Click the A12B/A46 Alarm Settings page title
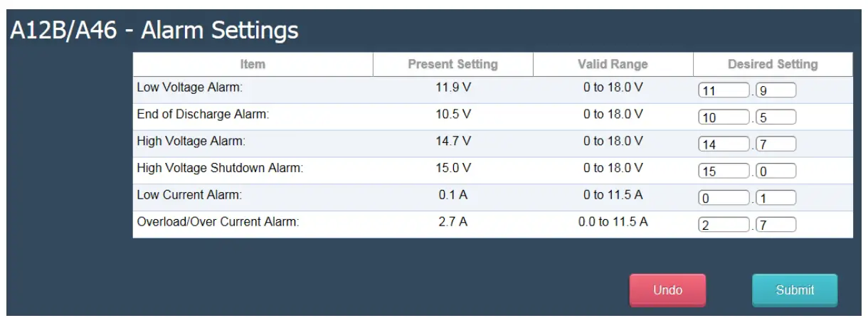Image resolution: width=868 pixels, height=318 pixels. [152, 31]
